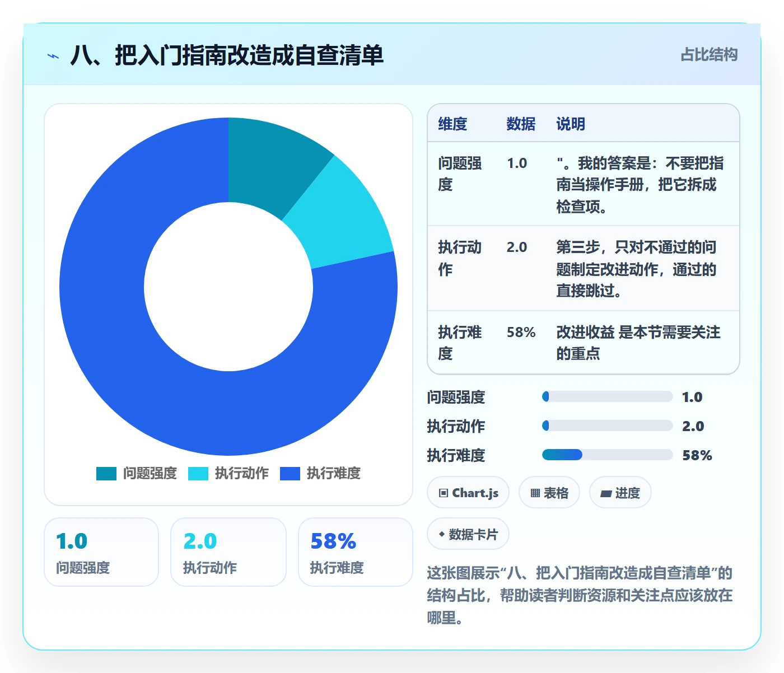Click the 2.0 执行动作 stat card
The image size is (784, 673).
click(x=228, y=552)
